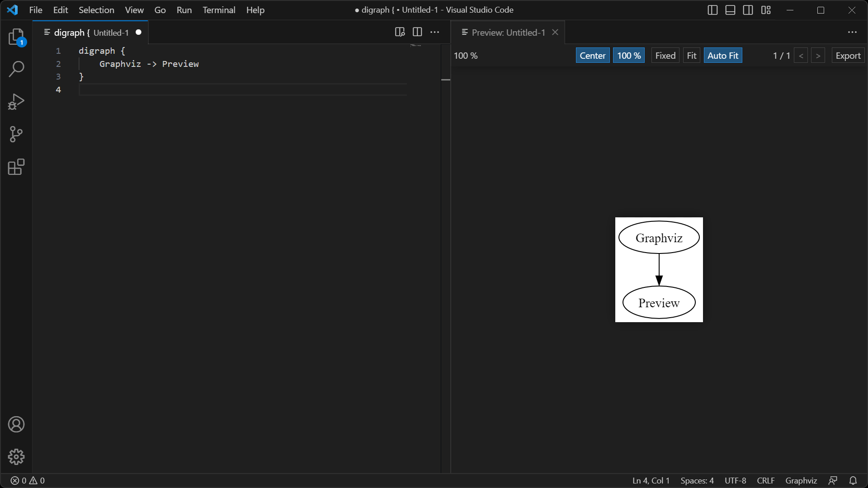This screenshot has height=488, width=868.
Task: Open the Terminal menu
Action: coord(219,10)
